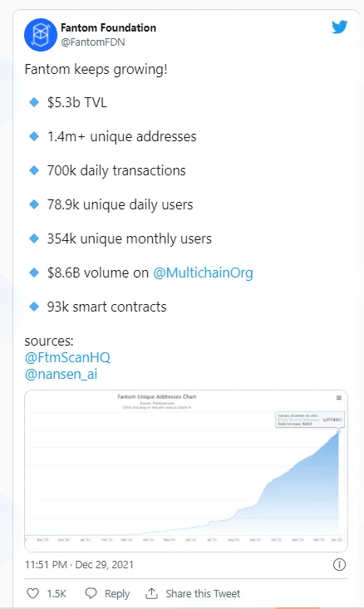364x609 pixels.
Task: Click the blue diamond beside $5.3b TVL
Action: pos(34,102)
